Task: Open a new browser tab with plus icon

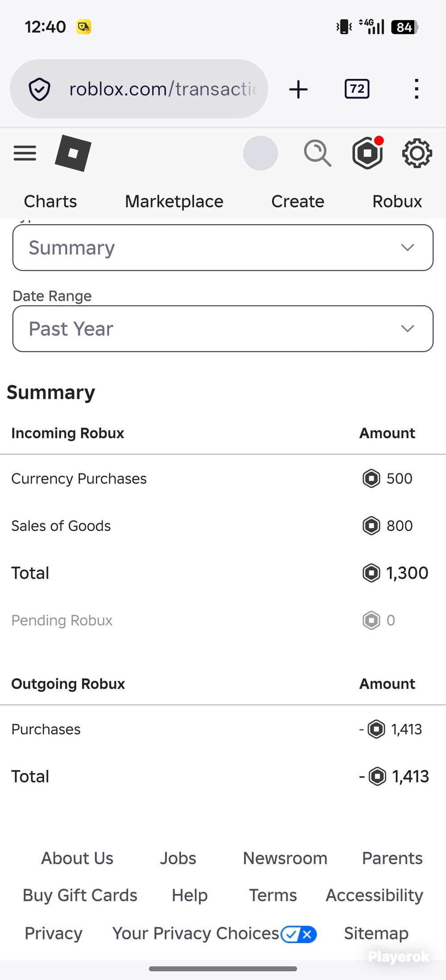Action: (x=298, y=89)
